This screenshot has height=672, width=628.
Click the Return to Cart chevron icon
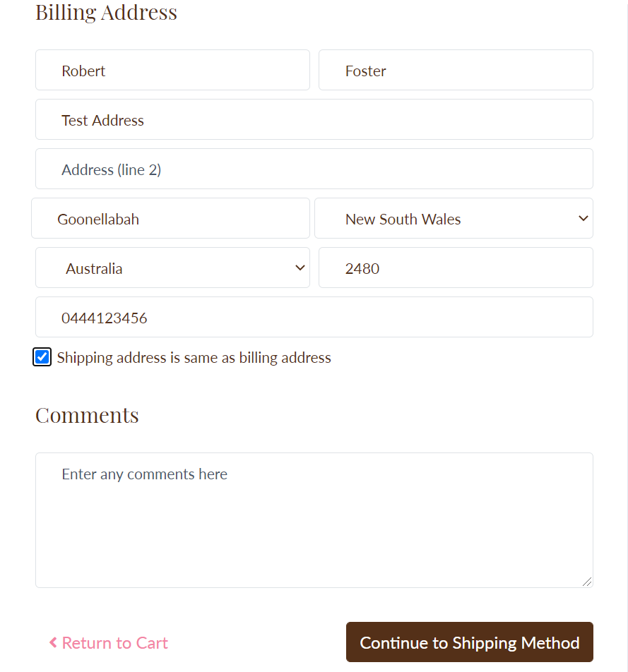[x=53, y=642]
